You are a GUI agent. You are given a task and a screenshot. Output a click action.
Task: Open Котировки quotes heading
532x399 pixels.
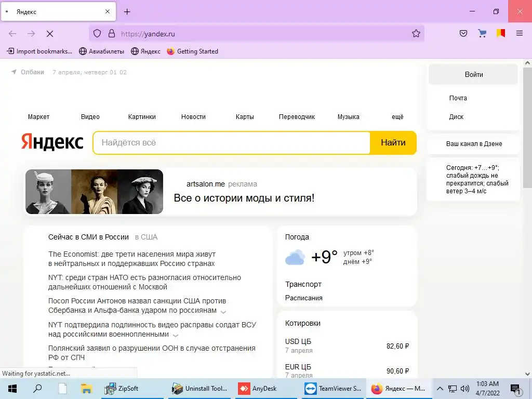(x=303, y=323)
